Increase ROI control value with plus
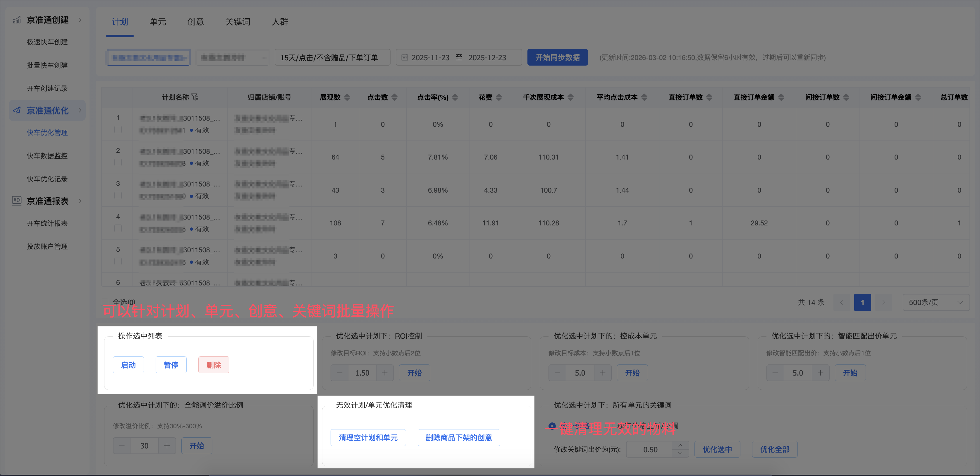 (x=385, y=373)
